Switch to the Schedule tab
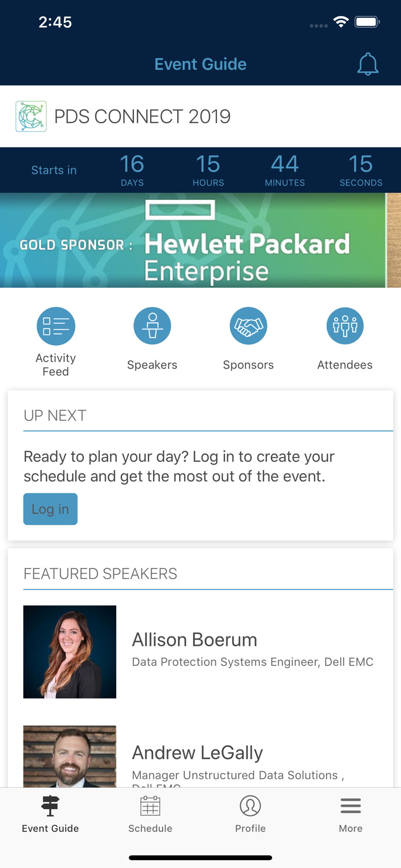 (150, 815)
